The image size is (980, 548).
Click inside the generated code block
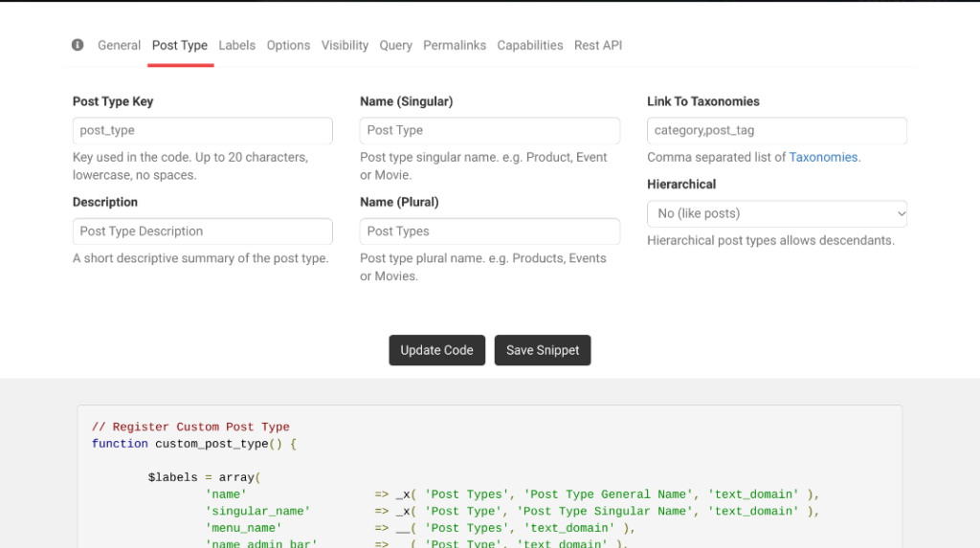point(490,478)
